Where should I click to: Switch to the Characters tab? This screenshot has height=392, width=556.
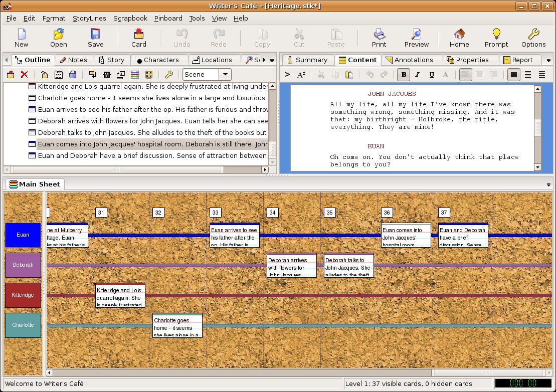[158, 60]
